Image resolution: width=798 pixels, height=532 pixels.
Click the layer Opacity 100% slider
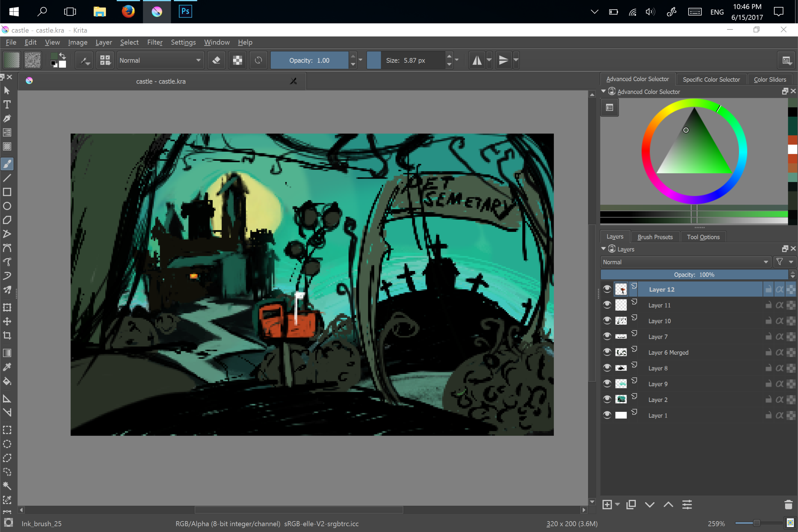(x=694, y=275)
